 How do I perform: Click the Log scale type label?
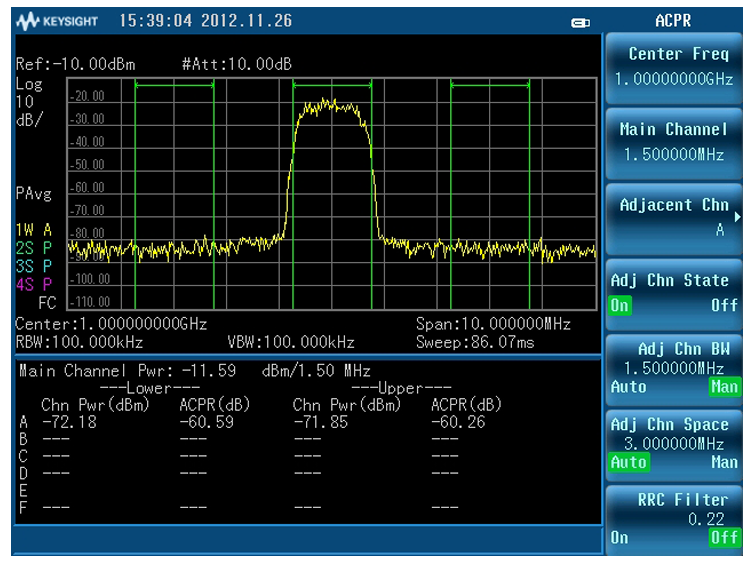[29, 84]
